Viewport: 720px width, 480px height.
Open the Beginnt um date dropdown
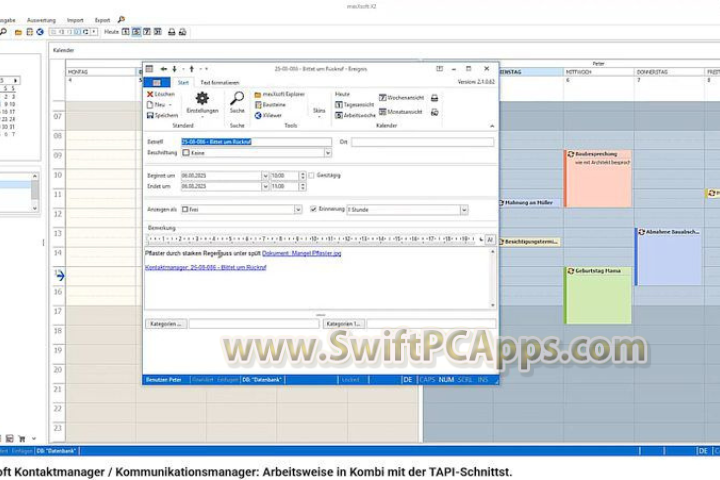click(x=265, y=176)
